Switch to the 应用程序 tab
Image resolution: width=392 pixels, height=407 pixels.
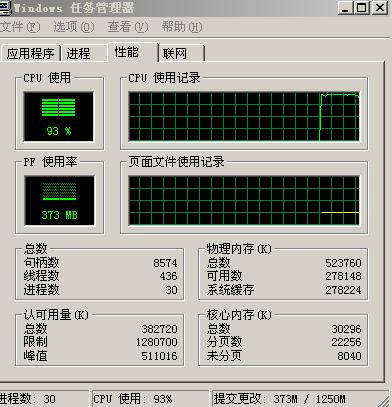30,53
